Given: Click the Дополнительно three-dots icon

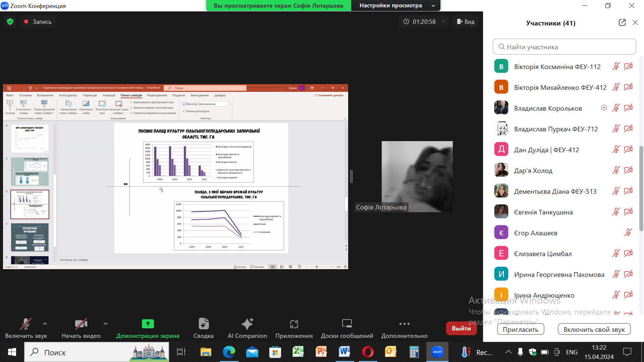Looking at the screenshot, I should (404, 324).
